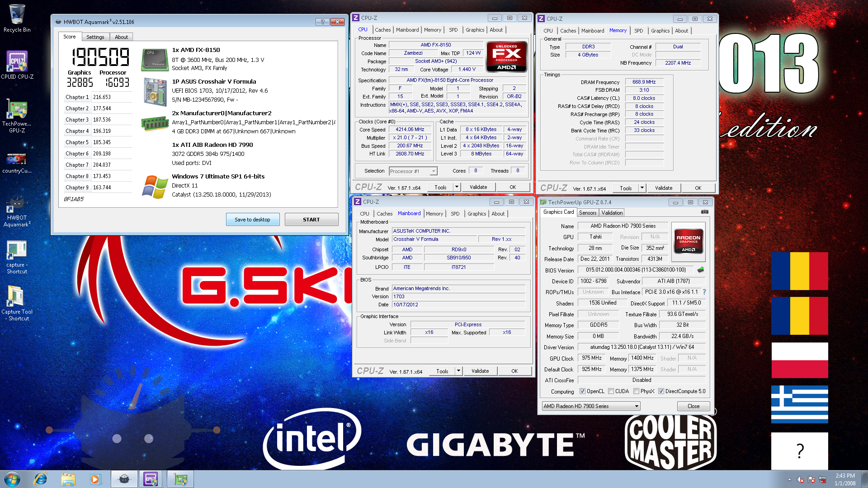Click OK in the Memory tab CPU-Z window

[698, 188]
